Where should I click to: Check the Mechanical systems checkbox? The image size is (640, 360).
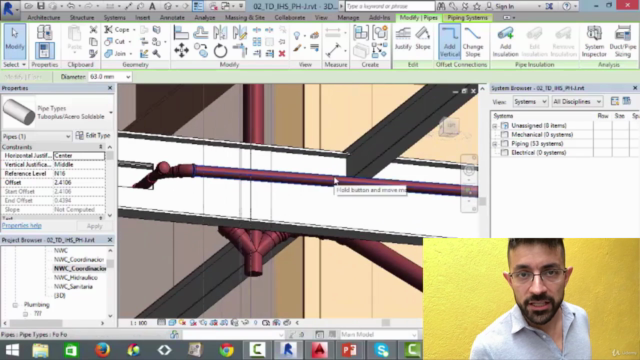(x=505, y=135)
